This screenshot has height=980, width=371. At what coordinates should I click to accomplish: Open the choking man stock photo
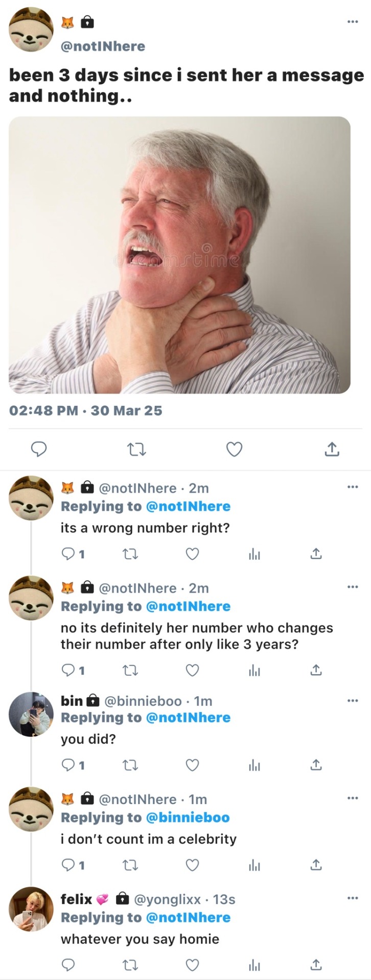click(179, 255)
